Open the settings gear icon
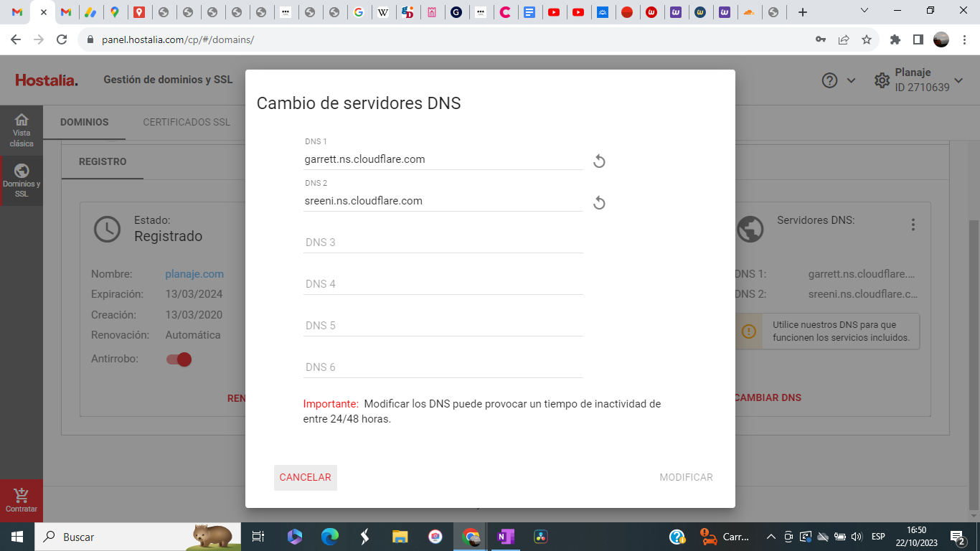This screenshot has height=551, width=980. tap(882, 80)
